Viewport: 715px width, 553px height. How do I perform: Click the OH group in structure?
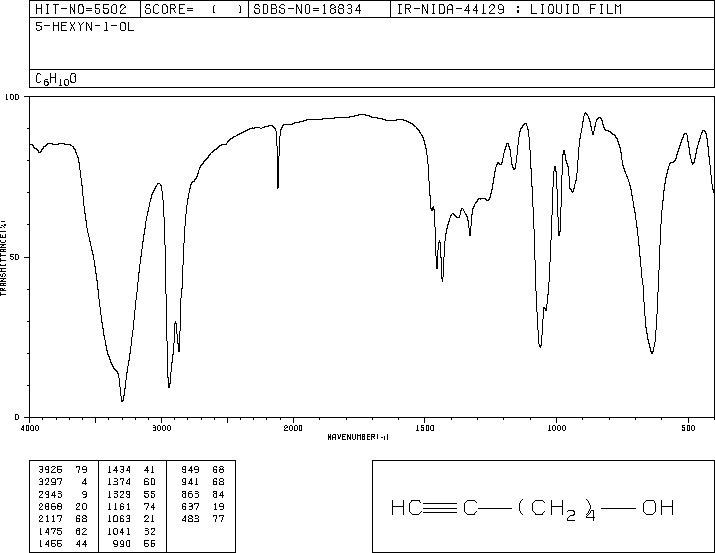tap(658, 508)
